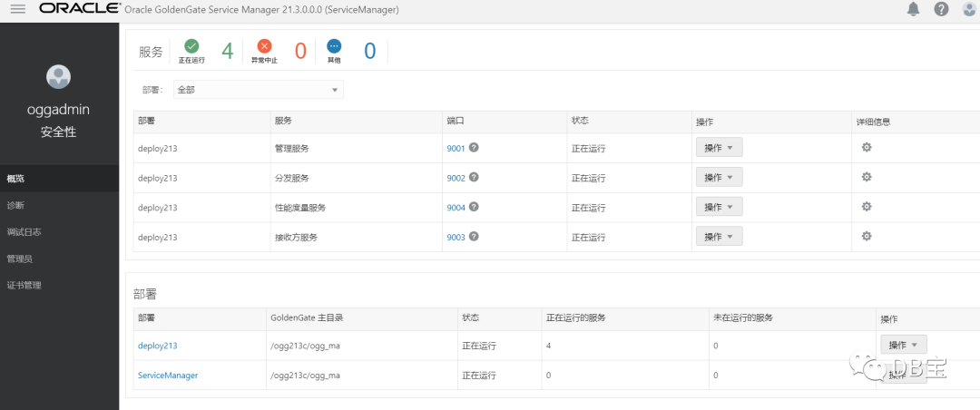The height and width of the screenshot is (410, 980).
Task: Open the deploy213 deployment link
Action: (x=158, y=346)
